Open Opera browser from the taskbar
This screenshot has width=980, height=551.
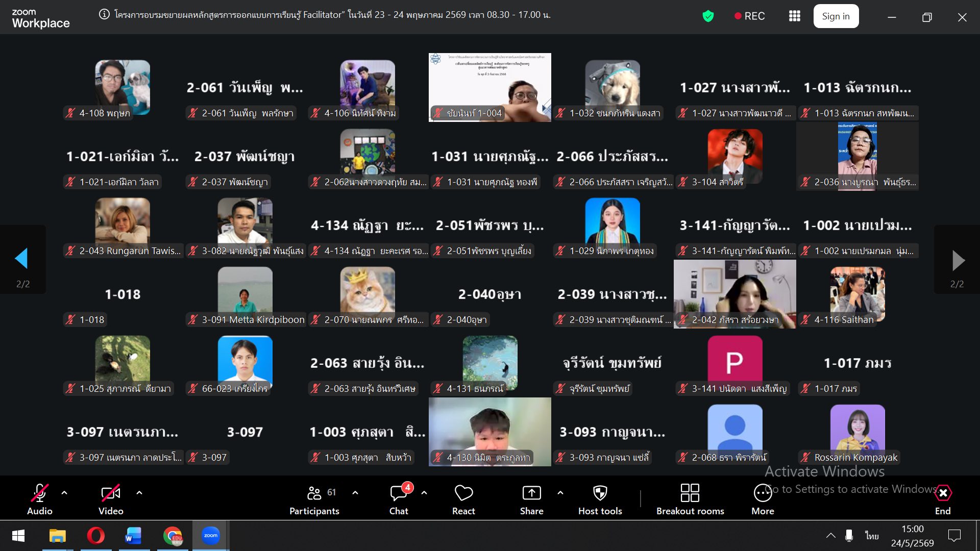[x=95, y=536]
